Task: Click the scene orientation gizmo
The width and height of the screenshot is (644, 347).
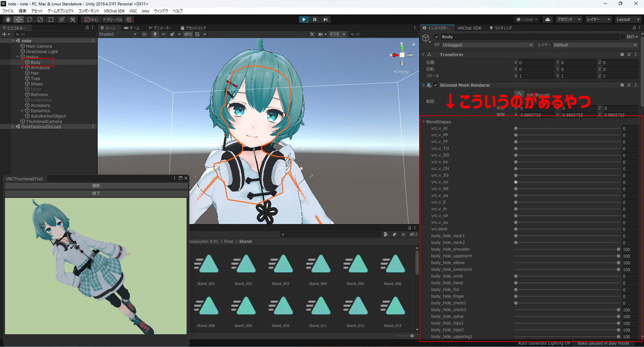Action: point(401,54)
